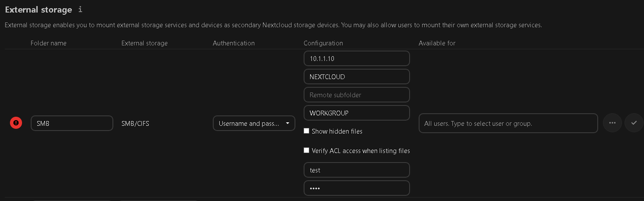Screen dimensions: 644x201
Task: Open the three-dots more options button
Action: pos(612,123)
